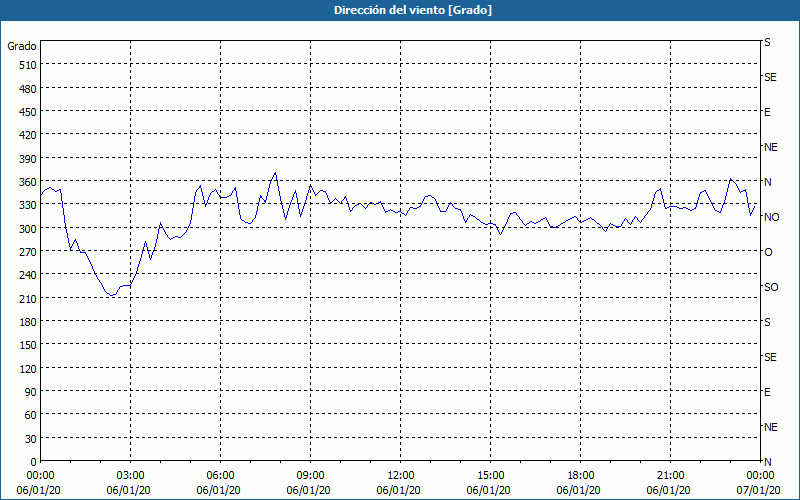Click the 0 y-axis value
Screen dimensions: 800x500
point(34,462)
